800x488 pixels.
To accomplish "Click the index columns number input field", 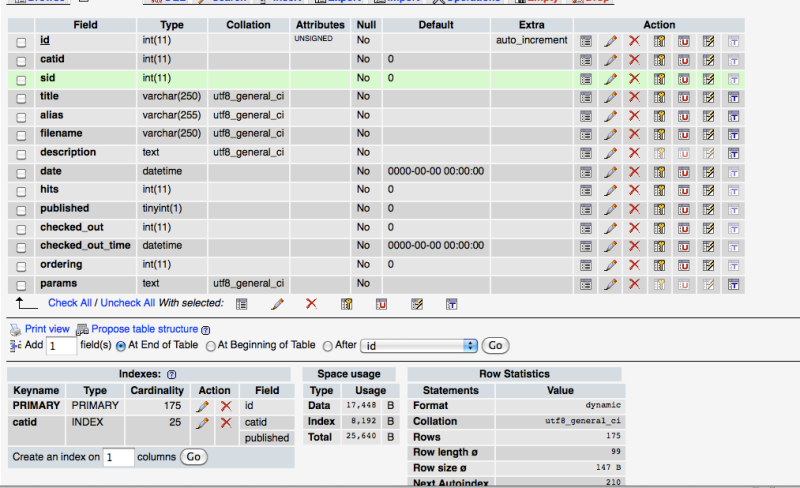I will 118,457.
